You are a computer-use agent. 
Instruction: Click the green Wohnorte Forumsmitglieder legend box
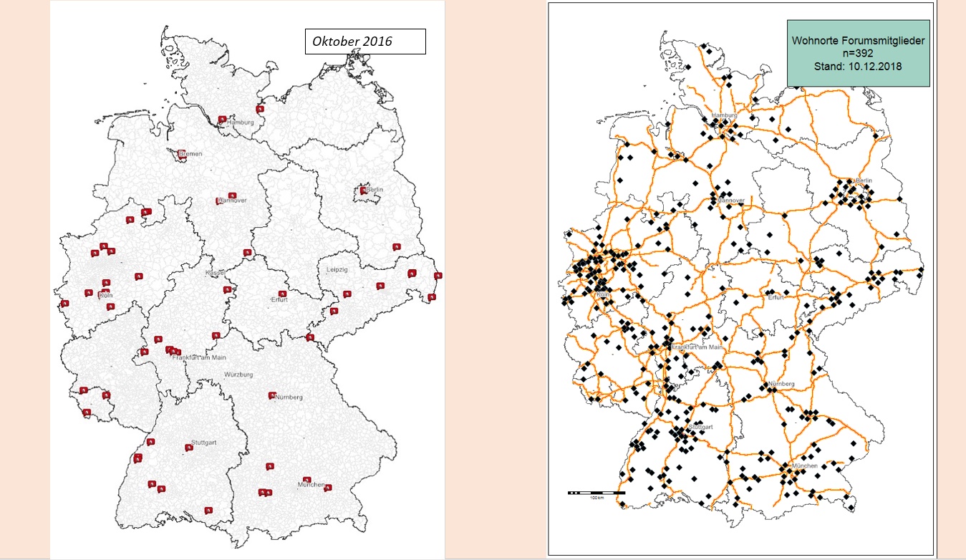coord(857,54)
